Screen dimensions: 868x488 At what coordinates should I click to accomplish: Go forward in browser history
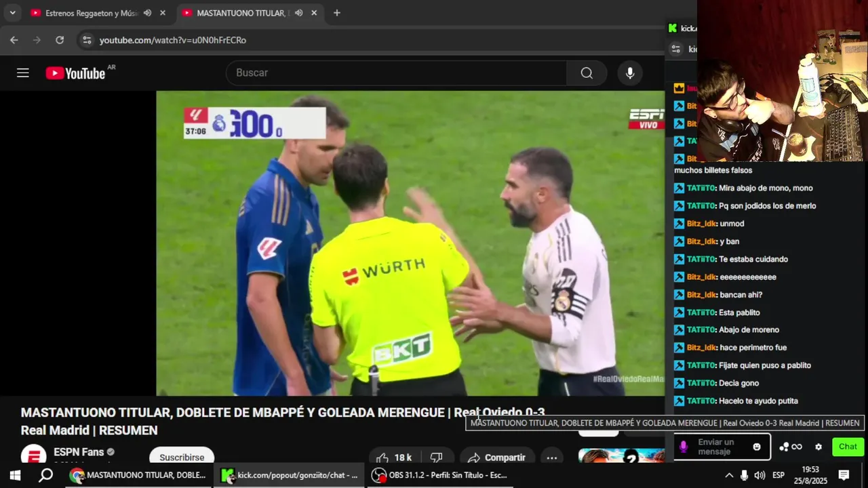pyautogui.click(x=37, y=40)
